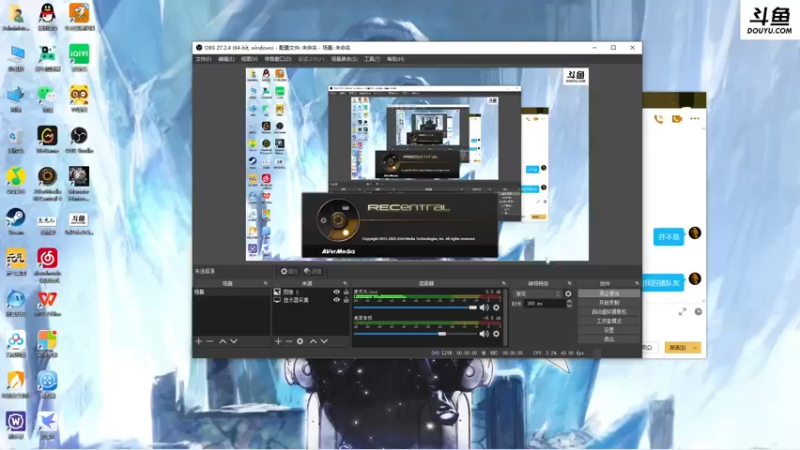
Task: Open chat history clock icon
Action: [698, 312]
